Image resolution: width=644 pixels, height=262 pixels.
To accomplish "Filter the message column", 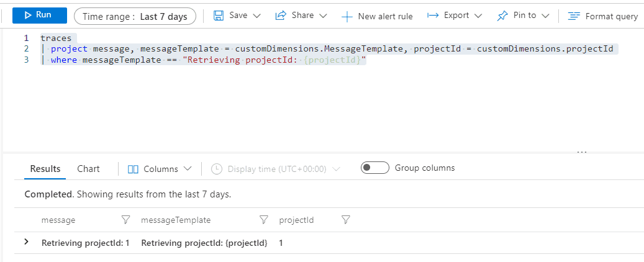I will pyautogui.click(x=125, y=220).
